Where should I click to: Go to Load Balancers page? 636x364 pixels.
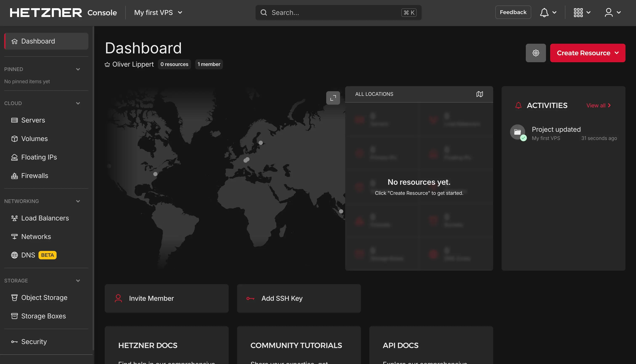[x=45, y=218]
